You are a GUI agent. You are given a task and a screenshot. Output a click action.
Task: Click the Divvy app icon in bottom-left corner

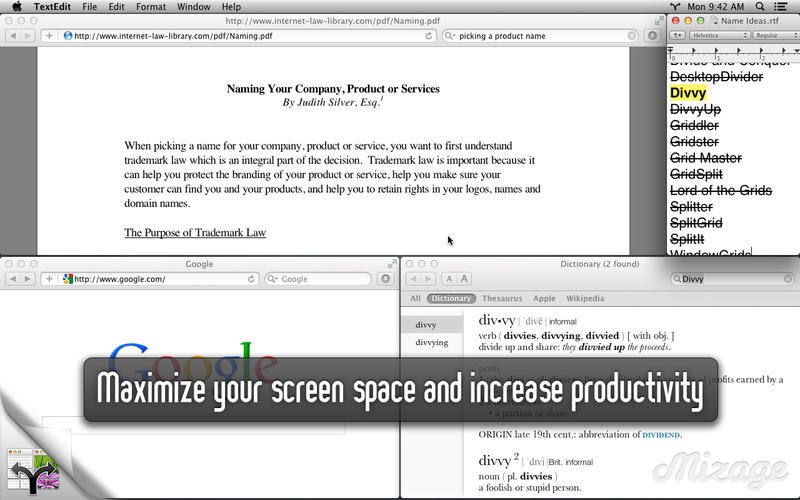31,467
